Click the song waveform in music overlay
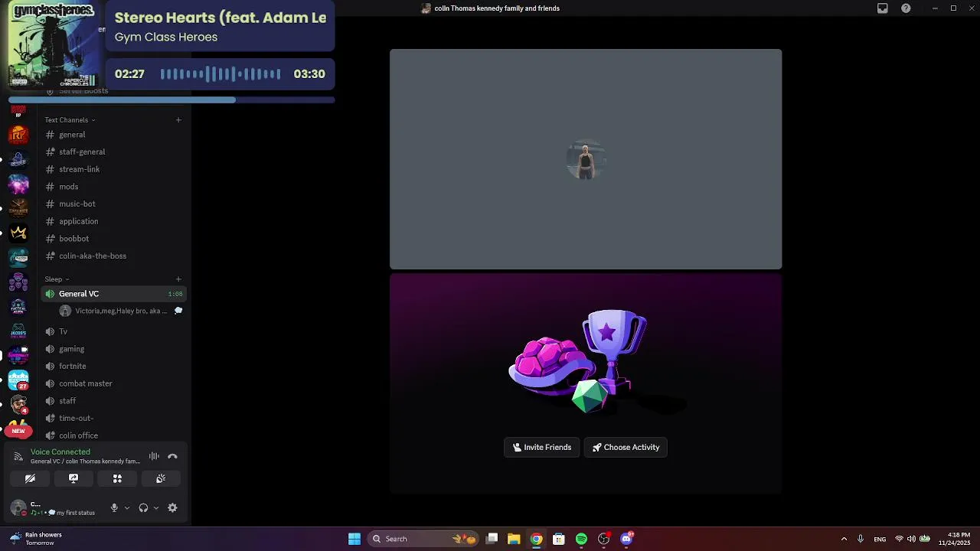 pyautogui.click(x=220, y=74)
